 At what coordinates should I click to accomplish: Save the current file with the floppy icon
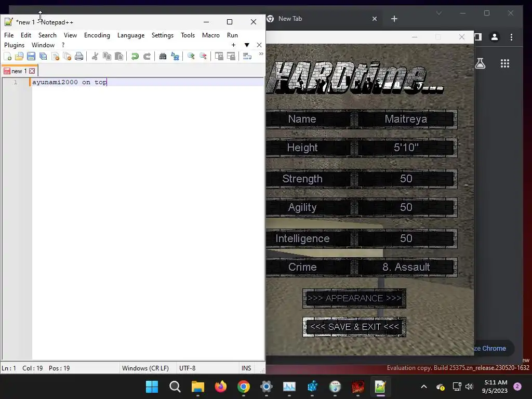click(31, 56)
